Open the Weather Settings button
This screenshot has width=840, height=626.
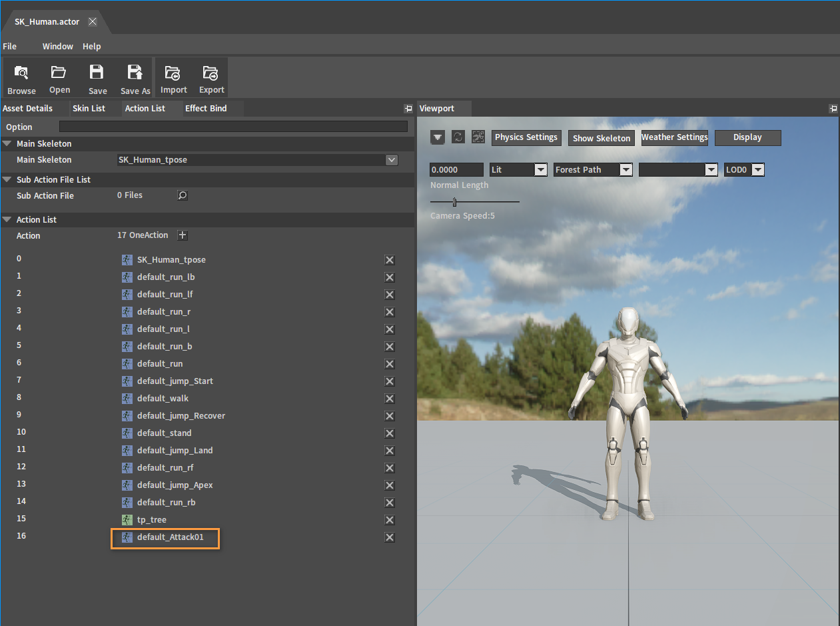(675, 137)
